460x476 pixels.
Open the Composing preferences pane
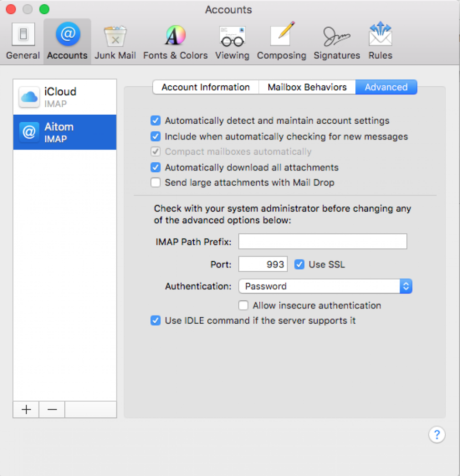pos(282,42)
